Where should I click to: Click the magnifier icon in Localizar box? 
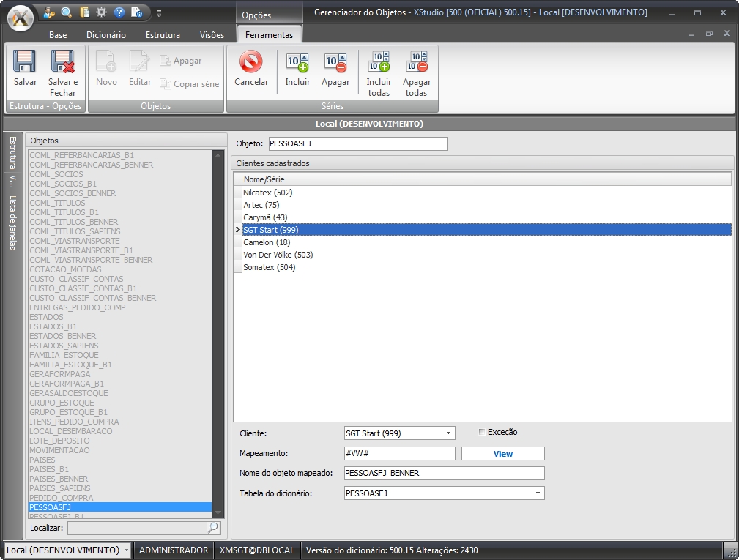click(x=213, y=527)
